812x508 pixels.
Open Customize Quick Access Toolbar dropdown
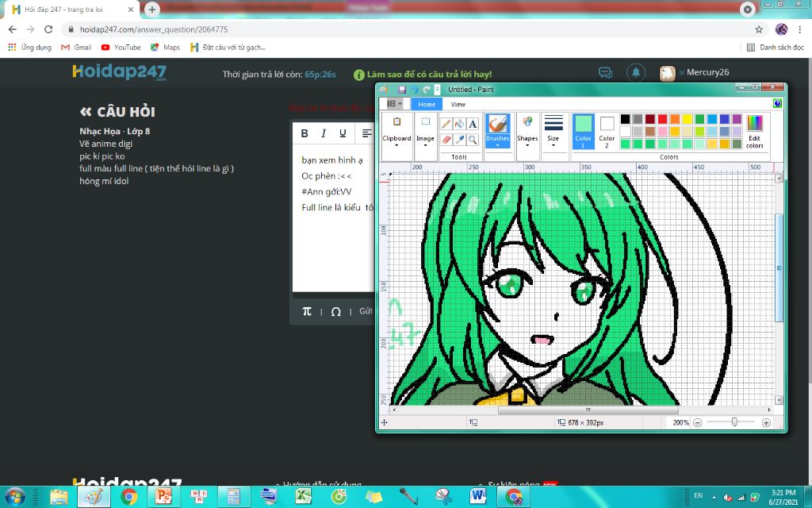(437, 90)
